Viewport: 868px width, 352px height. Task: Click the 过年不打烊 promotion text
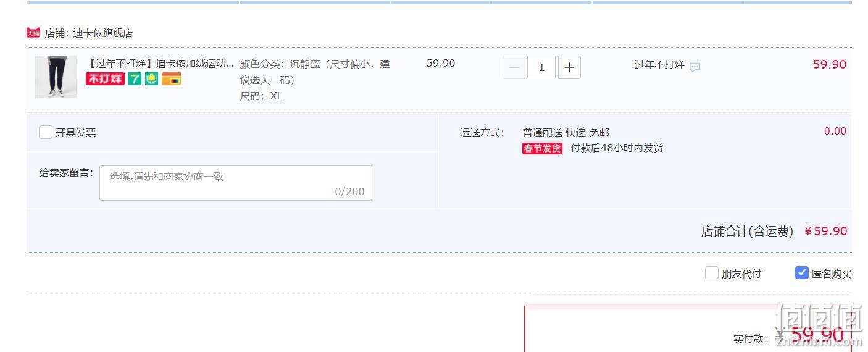point(659,64)
